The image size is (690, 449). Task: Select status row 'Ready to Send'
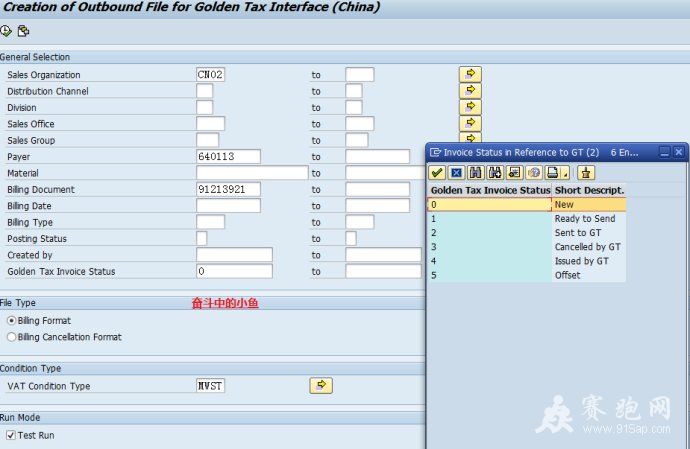point(527,218)
